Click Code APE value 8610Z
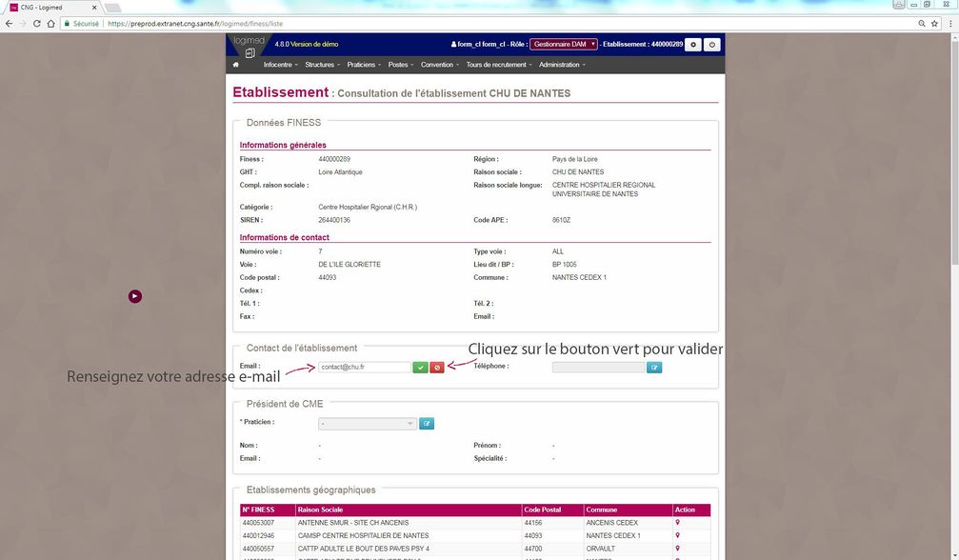The height and width of the screenshot is (560, 959). point(561,220)
